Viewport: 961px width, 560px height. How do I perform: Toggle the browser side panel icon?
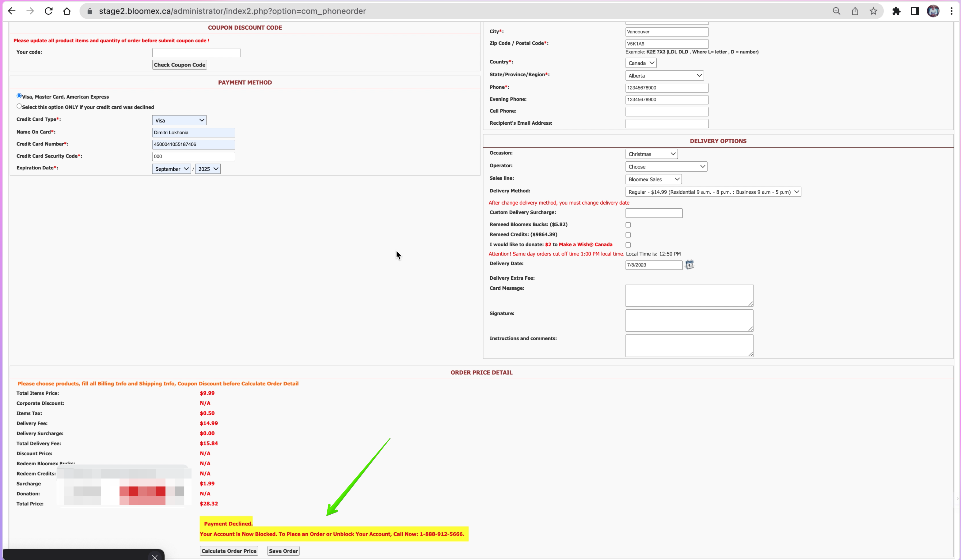[914, 11]
